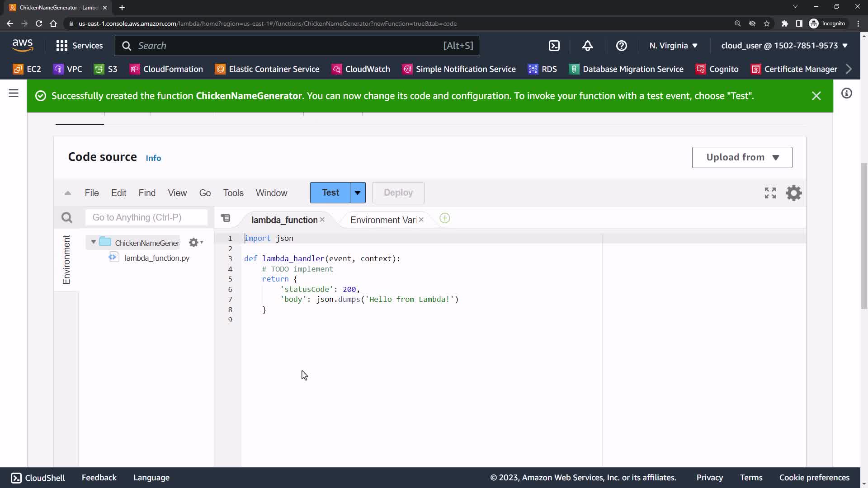Open editor preferences gear icon

[x=793, y=193]
